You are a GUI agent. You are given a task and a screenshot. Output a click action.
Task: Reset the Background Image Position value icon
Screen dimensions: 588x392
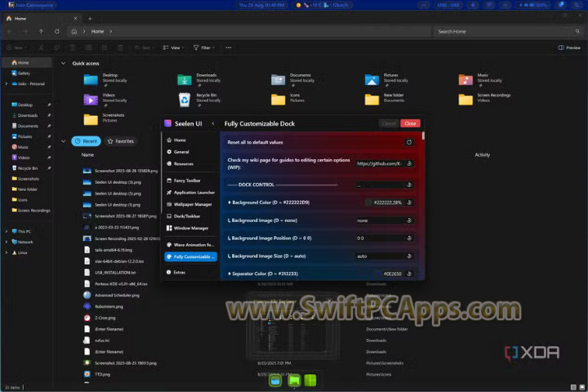point(409,238)
